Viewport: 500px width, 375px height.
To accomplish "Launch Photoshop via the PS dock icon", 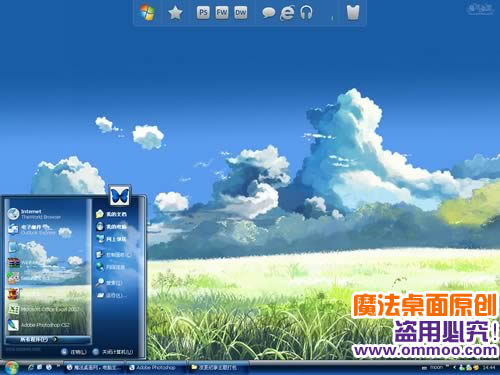I will [x=203, y=13].
